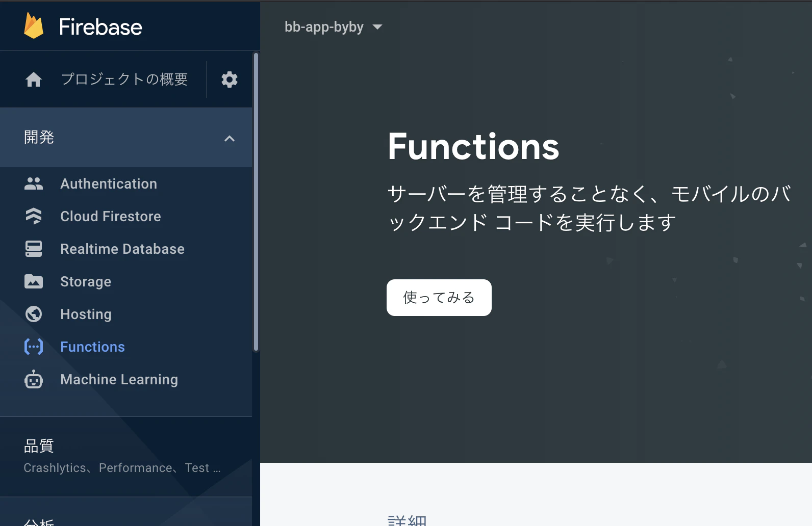Click Crashlytics、Performance、Test subtitle text
The image size is (812, 526).
[x=122, y=468]
